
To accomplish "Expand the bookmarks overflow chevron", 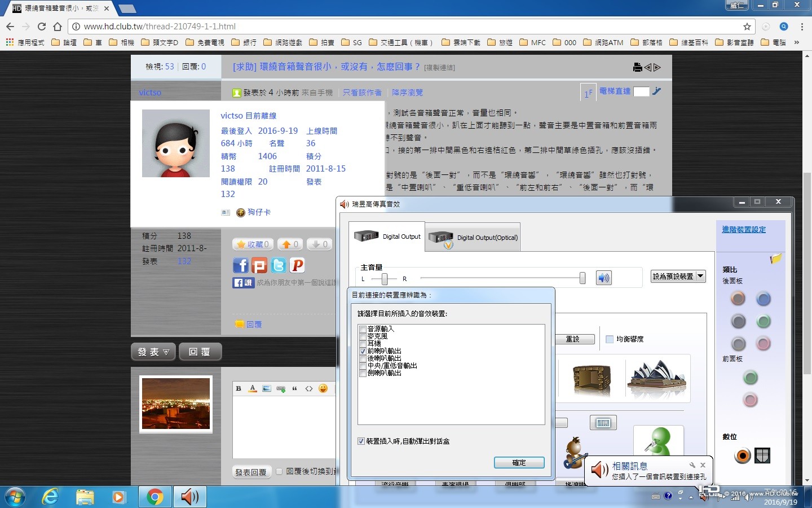I will coord(796,42).
